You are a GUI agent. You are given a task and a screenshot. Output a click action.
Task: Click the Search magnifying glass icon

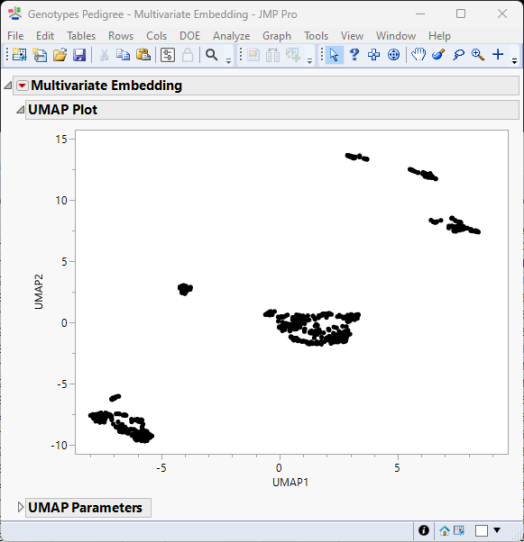tap(212, 55)
